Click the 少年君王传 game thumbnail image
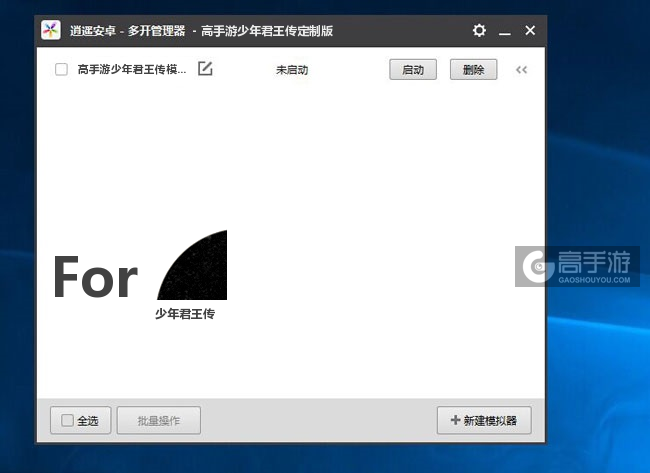Image resolution: width=650 pixels, height=473 pixels. click(192, 265)
